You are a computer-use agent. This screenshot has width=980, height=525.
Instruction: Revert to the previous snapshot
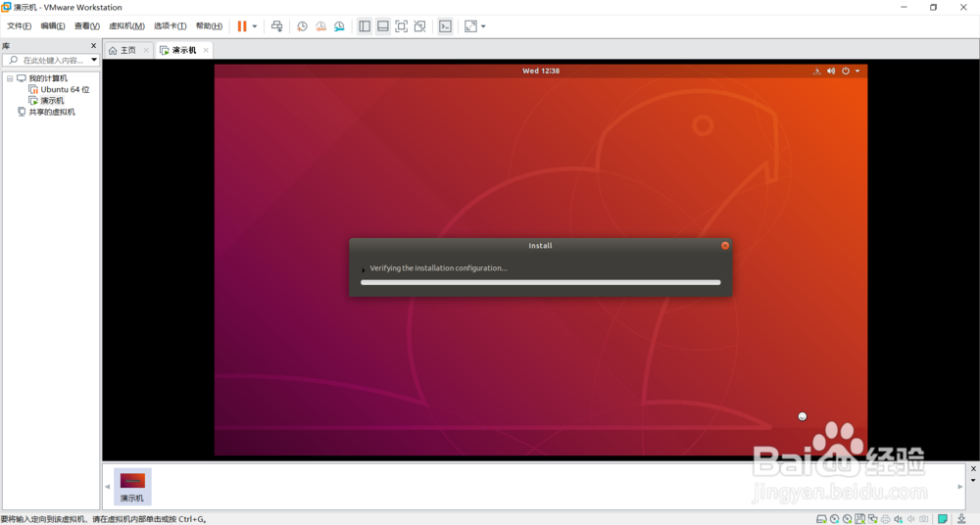(320, 26)
